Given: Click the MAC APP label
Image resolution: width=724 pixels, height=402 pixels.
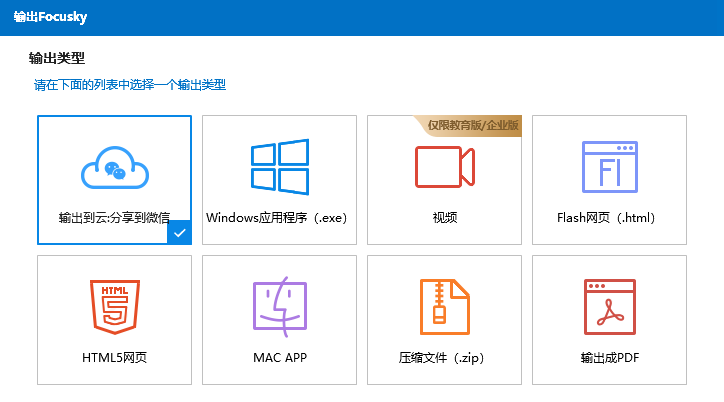Looking at the screenshot, I should coord(280,358).
